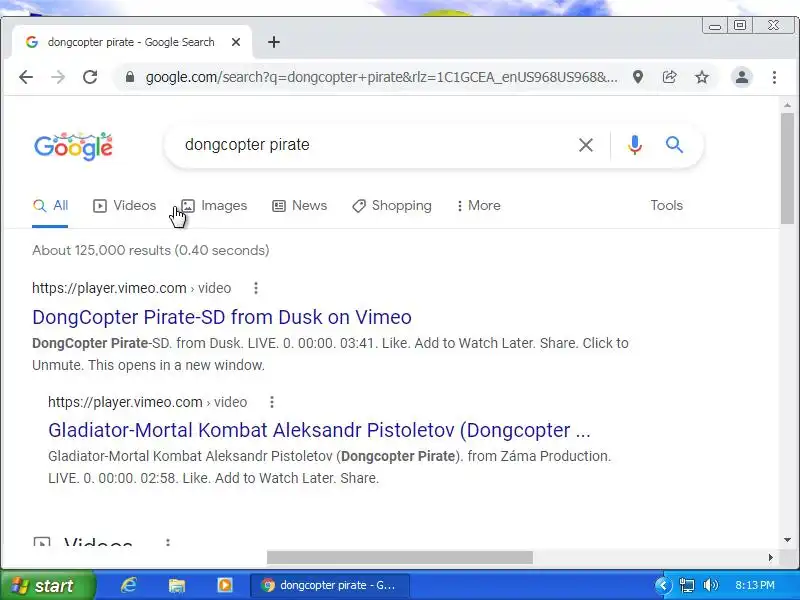Click the network connection tray icon
The width and height of the screenshot is (800, 600).
coord(687,585)
